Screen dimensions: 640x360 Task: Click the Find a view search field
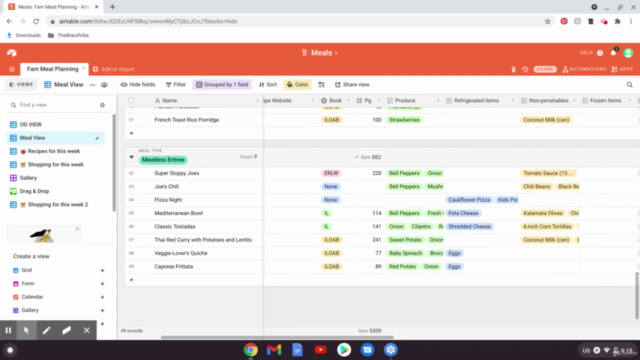(x=53, y=105)
